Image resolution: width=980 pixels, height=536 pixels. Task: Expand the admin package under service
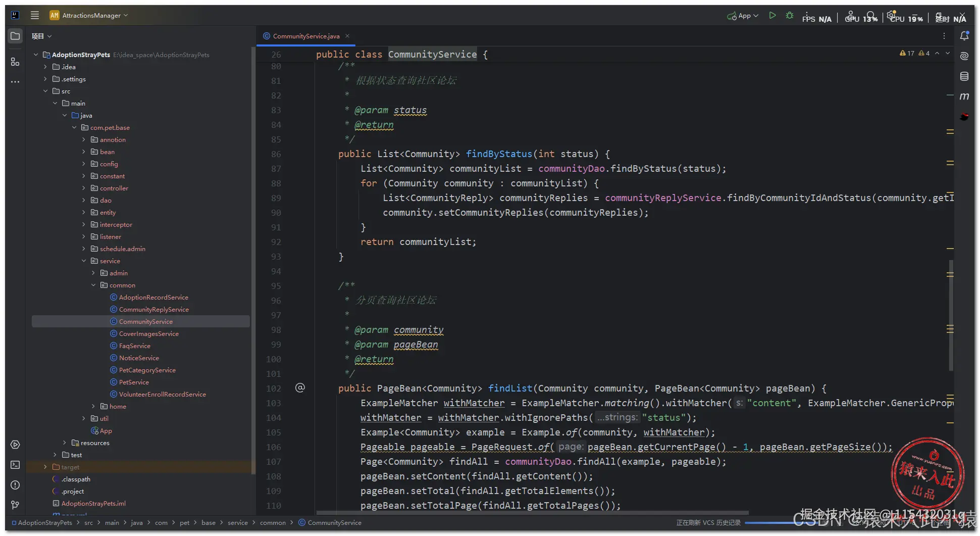[93, 273]
